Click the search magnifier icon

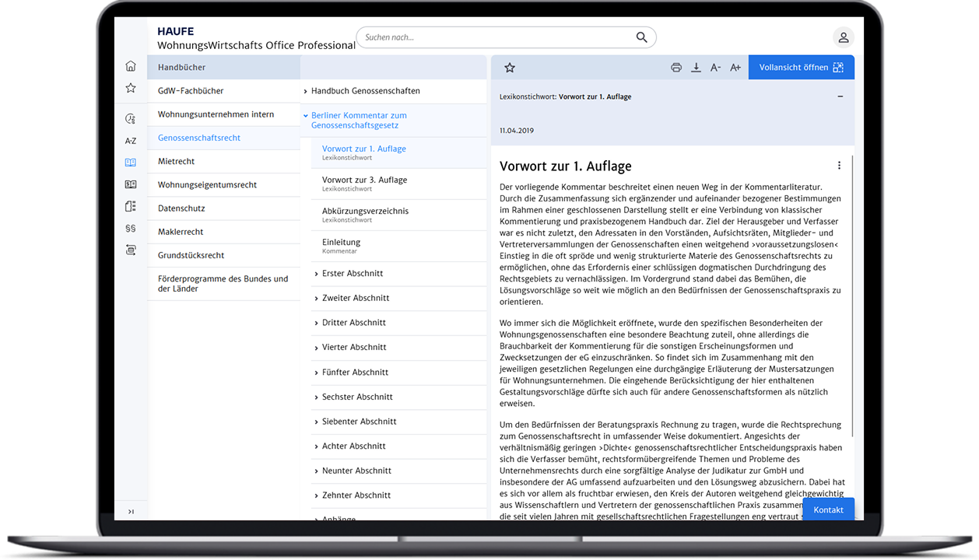click(x=641, y=37)
